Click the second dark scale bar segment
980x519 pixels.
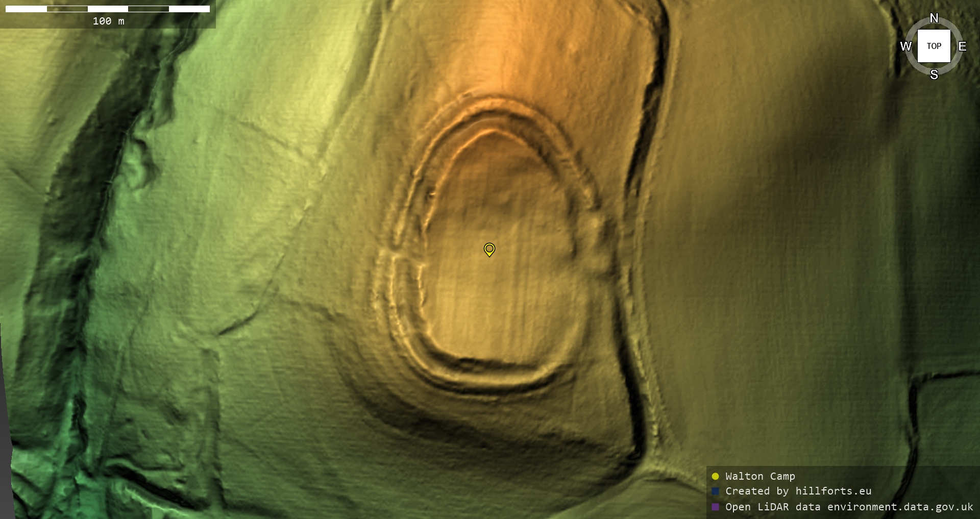(149, 9)
